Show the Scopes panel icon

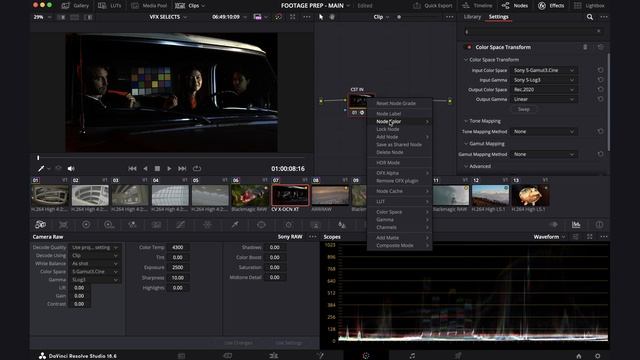click(576, 224)
